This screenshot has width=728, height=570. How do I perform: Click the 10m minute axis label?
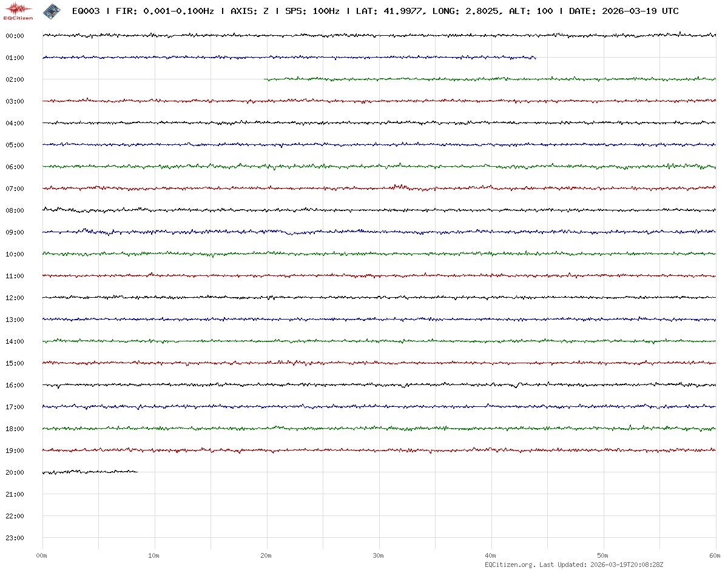coord(154,555)
